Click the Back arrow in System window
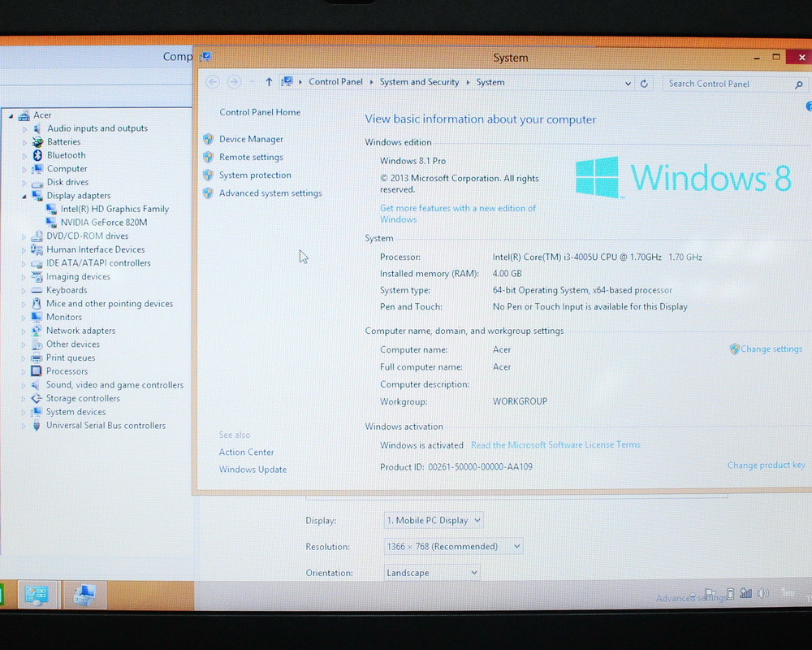This screenshot has width=812, height=650. tap(213, 82)
